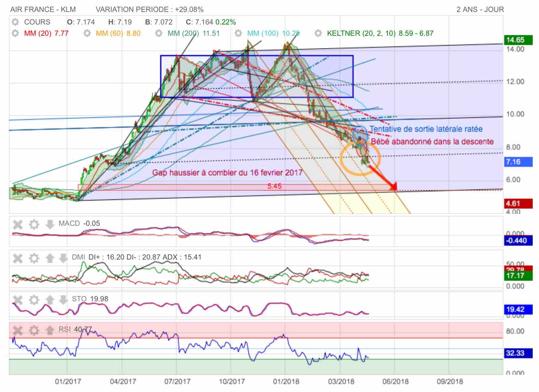Click the MM (100) label
Image resolution: width=539 pixels, height=392 pixels.
(x=273, y=33)
